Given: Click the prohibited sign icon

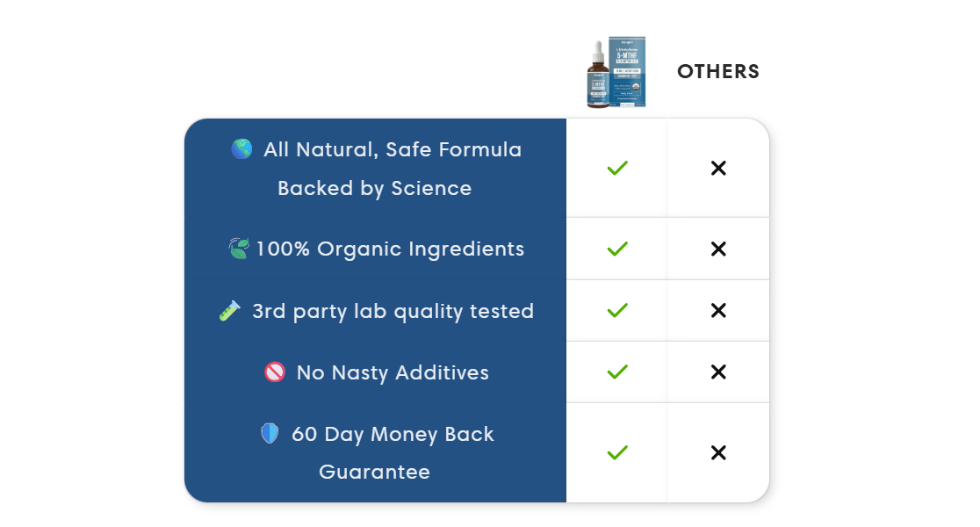Looking at the screenshot, I should [275, 372].
